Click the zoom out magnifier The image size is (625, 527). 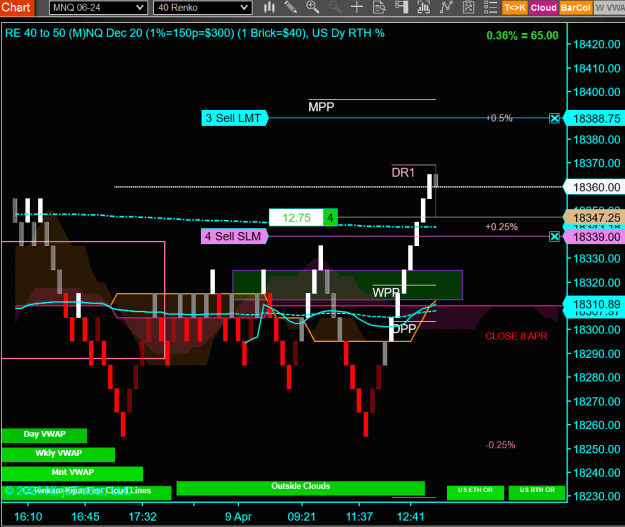coord(334,7)
